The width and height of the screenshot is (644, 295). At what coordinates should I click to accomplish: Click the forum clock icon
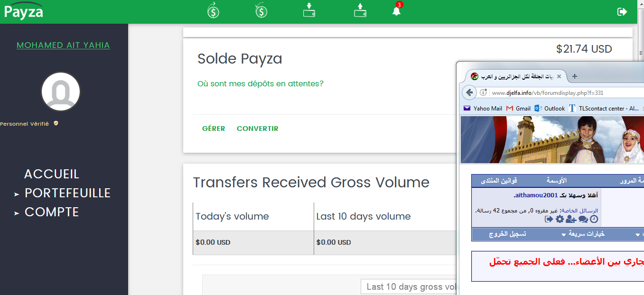pyautogui.click(x=594, y=219)
